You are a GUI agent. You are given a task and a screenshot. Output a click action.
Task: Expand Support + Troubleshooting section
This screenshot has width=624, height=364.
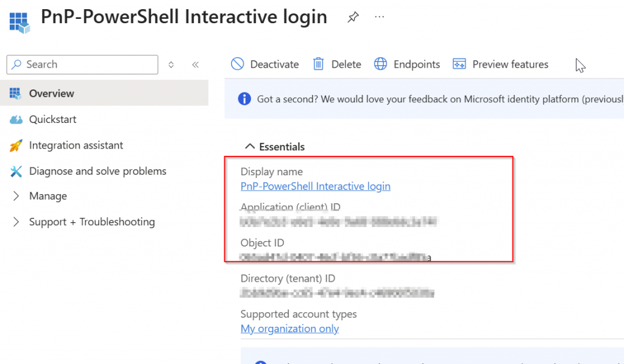click(x=91, y=222)
